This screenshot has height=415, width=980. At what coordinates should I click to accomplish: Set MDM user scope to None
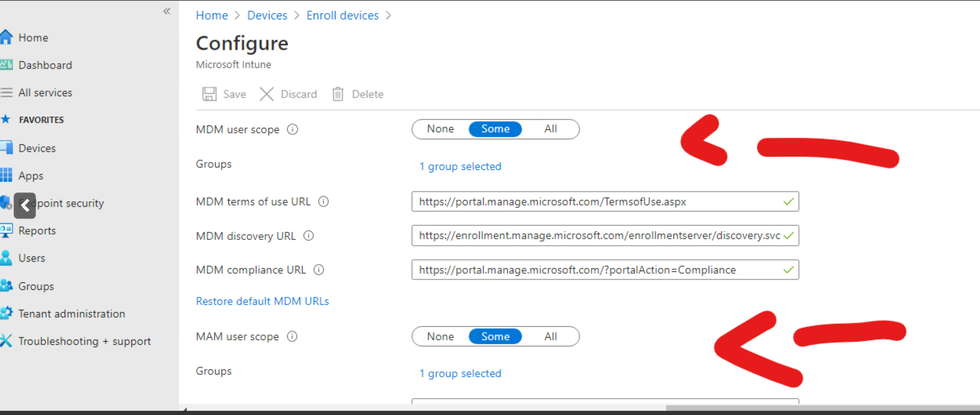click(440, 129)
